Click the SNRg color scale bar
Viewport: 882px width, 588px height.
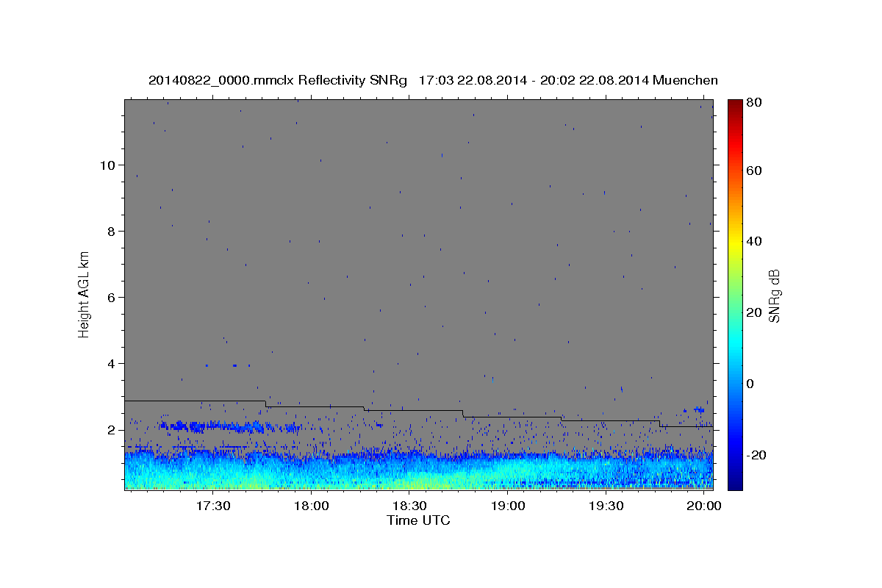tap(734, 295)
